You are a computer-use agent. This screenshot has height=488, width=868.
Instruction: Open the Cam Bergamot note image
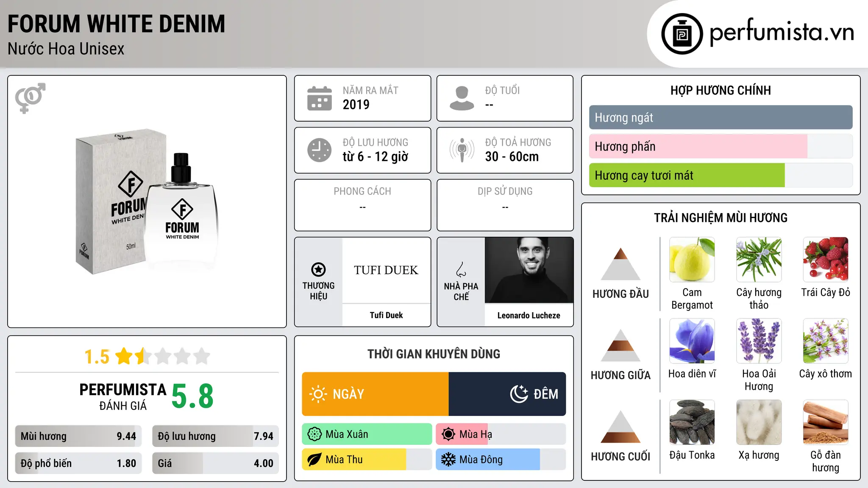tap(692, 260)
